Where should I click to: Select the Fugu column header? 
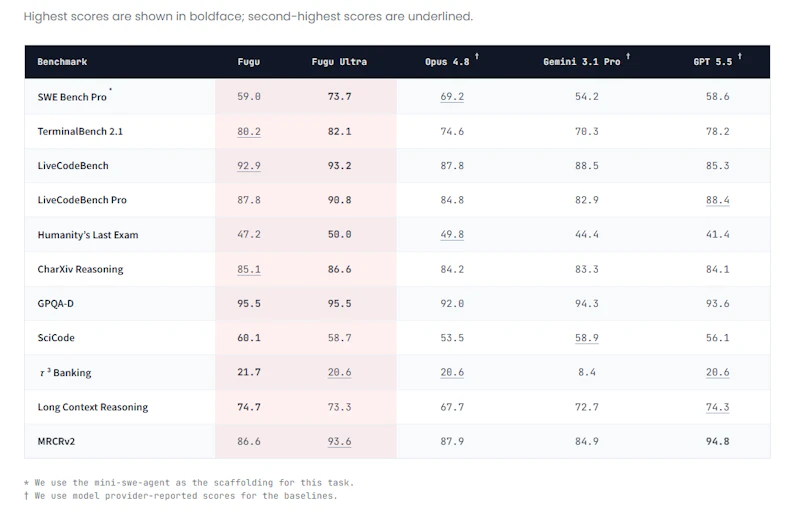point(248,62)
